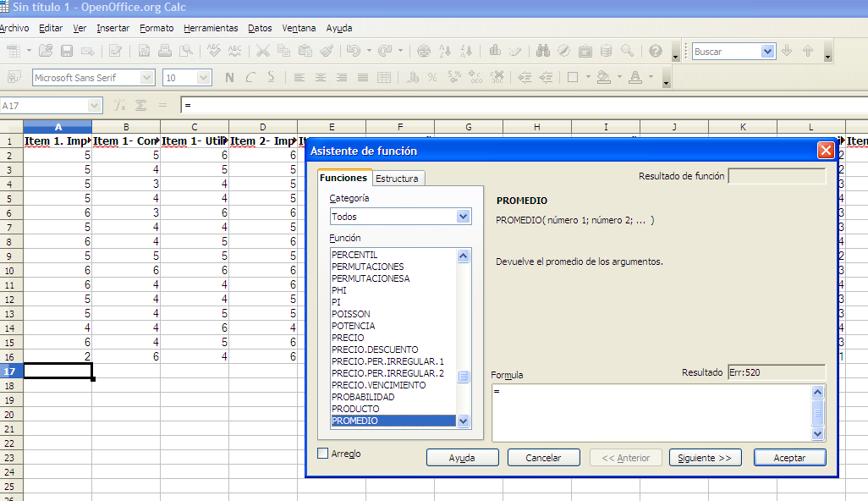Expand the Microsoft Sans Serif font dropdown

[x=147, y=78]
